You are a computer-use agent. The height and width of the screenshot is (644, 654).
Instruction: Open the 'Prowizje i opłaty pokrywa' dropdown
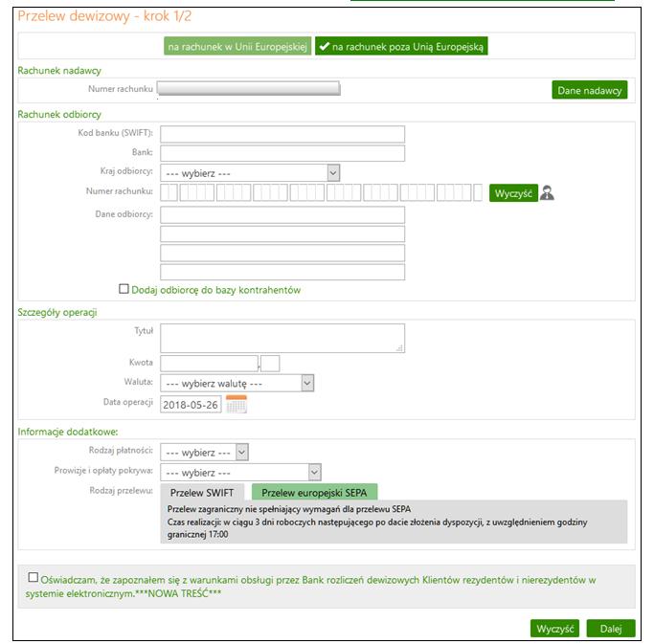tap(240, 473)
